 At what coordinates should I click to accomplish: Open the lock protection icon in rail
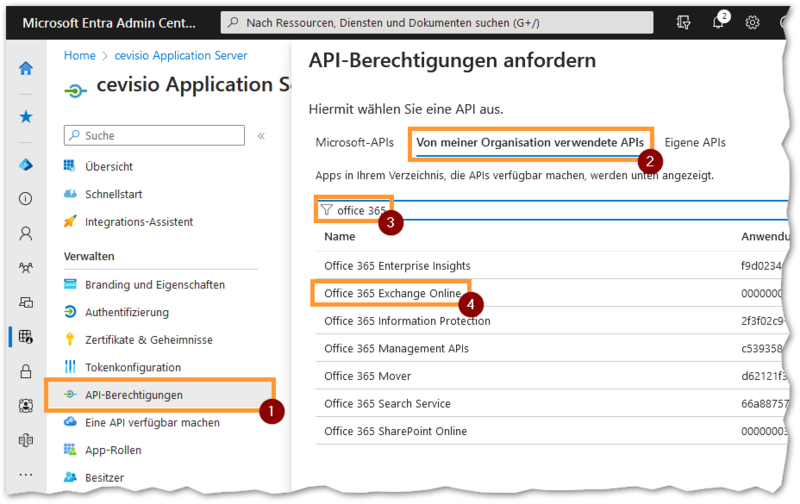pyautogui.click(x=26, y=371)
